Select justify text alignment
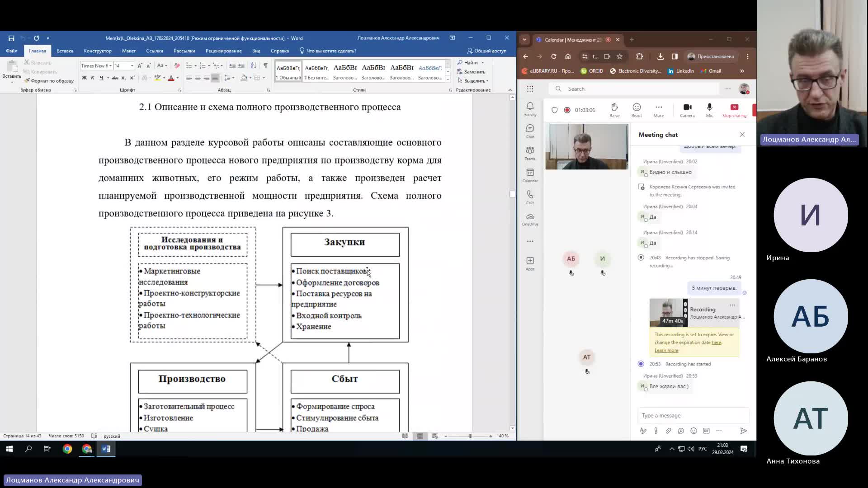868x488 pixels. click(x=215, y=78)
